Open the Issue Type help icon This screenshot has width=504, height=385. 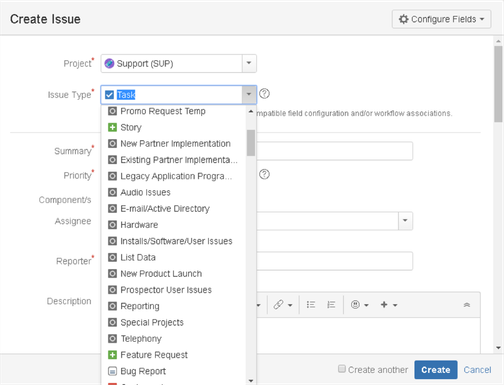pyautogui.click(x=264, y=94)
